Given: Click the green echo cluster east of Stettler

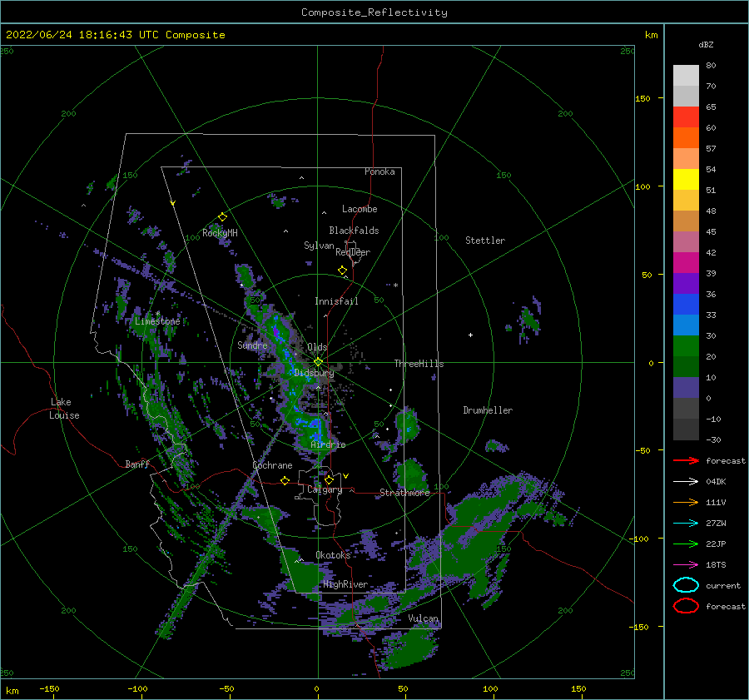Looking at the screenshot, I should [528, 319].
